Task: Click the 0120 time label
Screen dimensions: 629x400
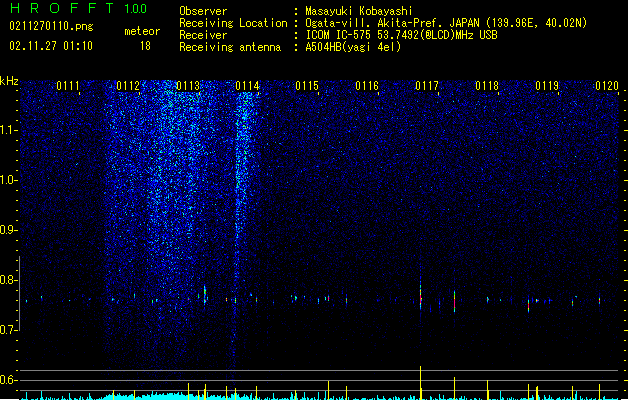Action: (607, 86)
